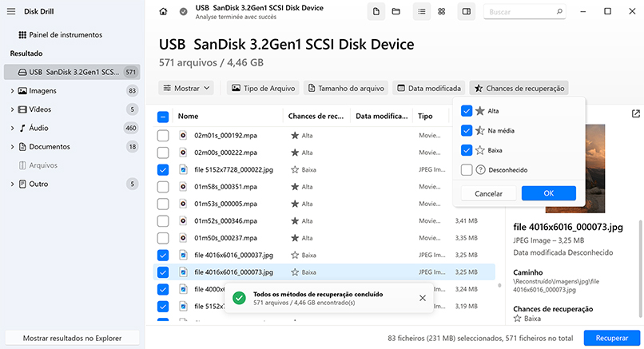
Task: Expand the Documentos tree item
Action: pyautogui.click(x=12, y=147)
